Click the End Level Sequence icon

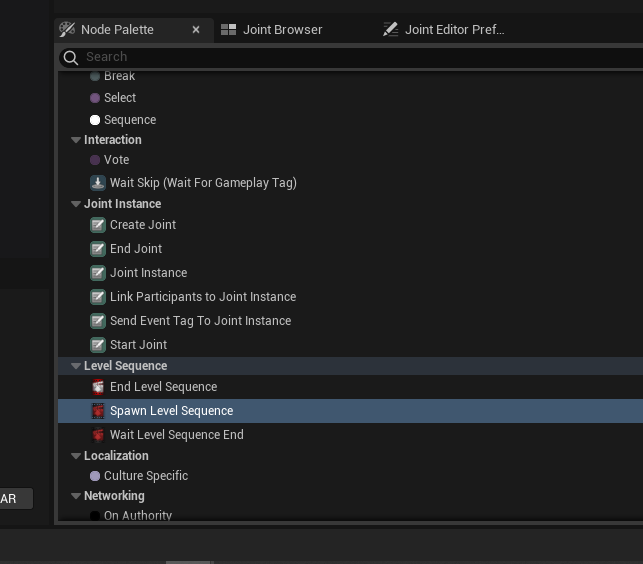(98, 387)
